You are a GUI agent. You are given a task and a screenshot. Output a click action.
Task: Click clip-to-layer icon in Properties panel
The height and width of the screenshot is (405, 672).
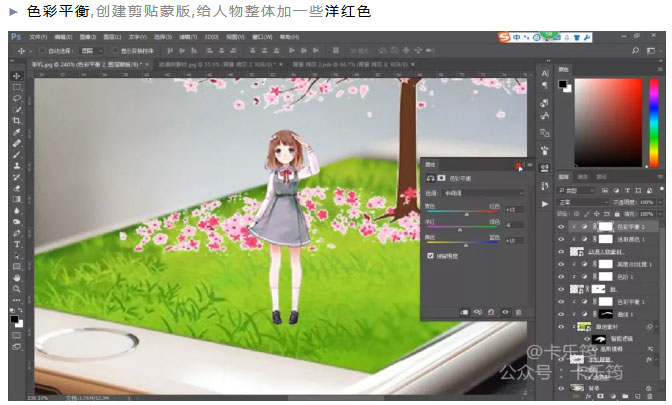(464, 312)
